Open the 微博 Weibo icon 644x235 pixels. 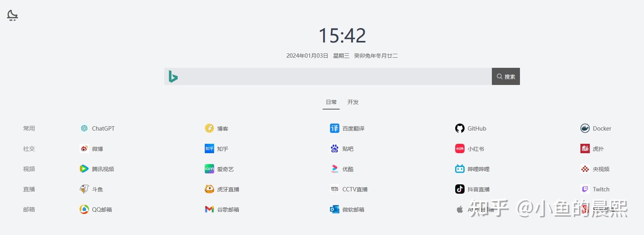click(84, 148)
